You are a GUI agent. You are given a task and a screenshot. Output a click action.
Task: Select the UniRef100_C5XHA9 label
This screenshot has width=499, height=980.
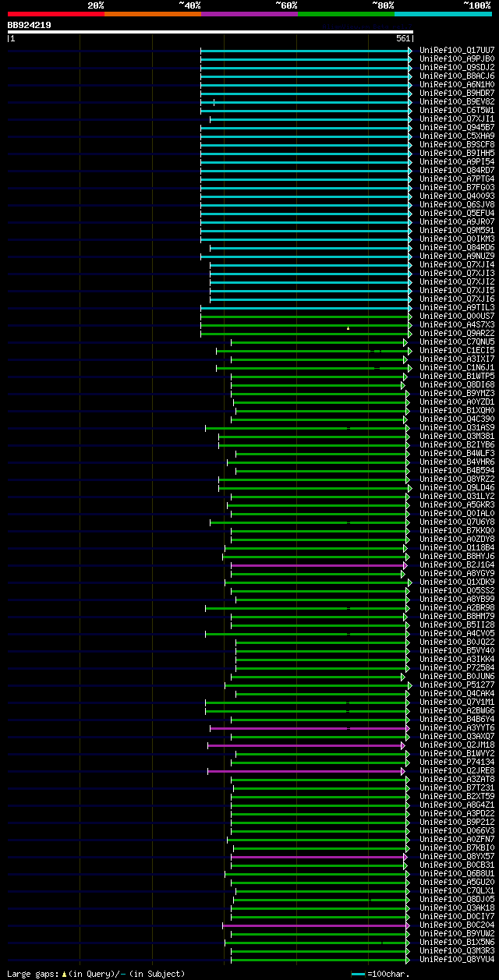click(457, 136)
